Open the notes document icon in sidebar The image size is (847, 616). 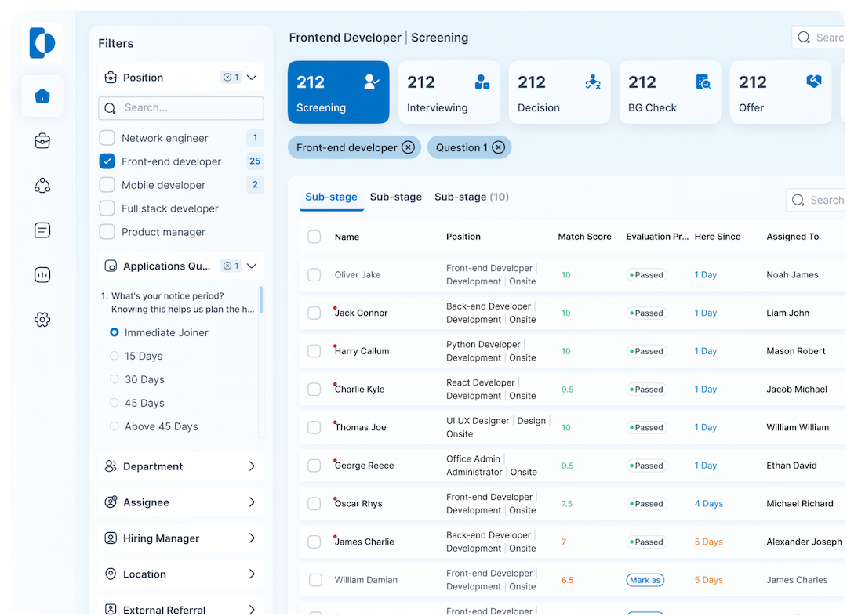(42, 230)
